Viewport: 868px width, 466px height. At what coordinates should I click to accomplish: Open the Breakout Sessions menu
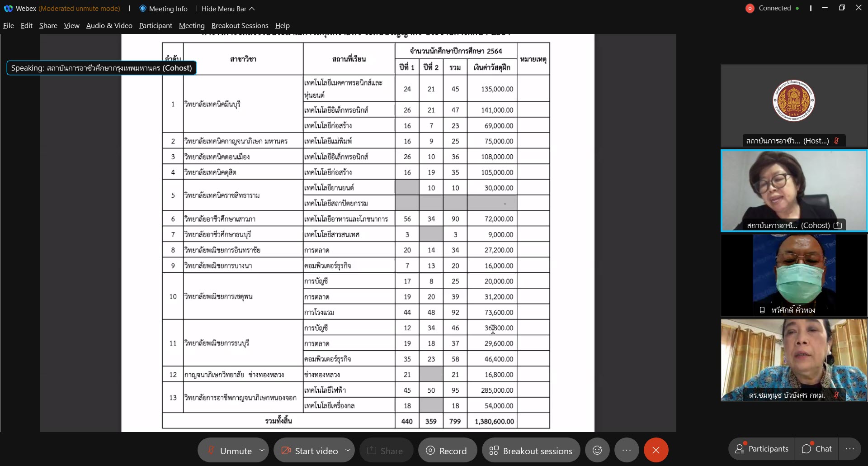240,25
